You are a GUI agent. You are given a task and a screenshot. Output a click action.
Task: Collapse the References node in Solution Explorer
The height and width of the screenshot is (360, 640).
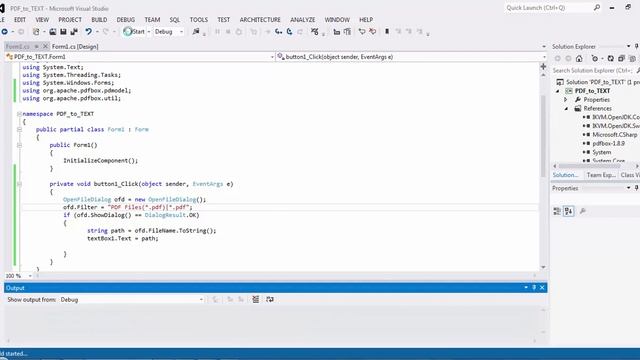point(566,109)
